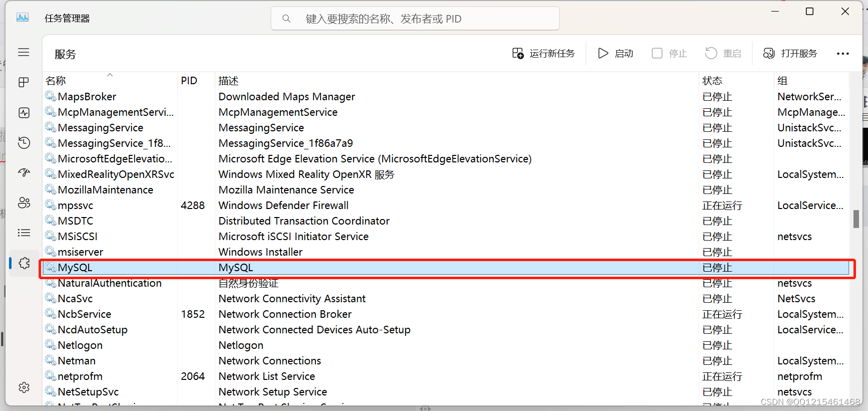
Task: Open the three-dot more options menu
Action: (843, 54)
